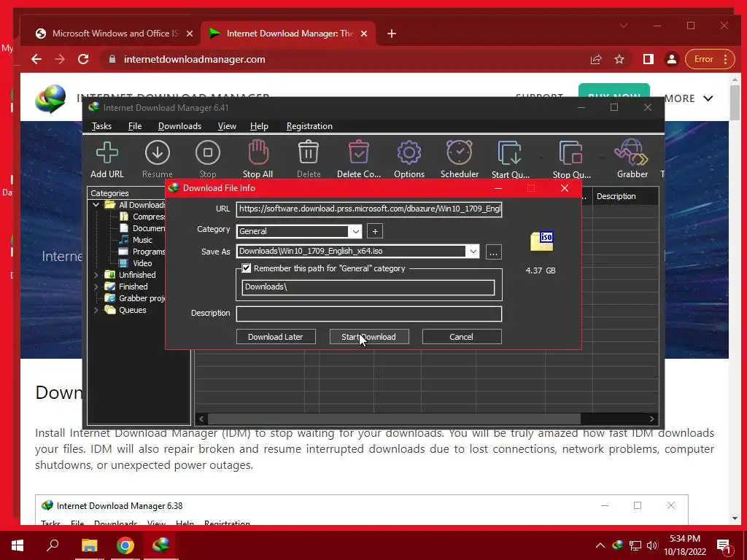Image resolution: width=747 pixels, height=560 pixels.
Task: Click Chrome's back arrow
Action: 36,59
